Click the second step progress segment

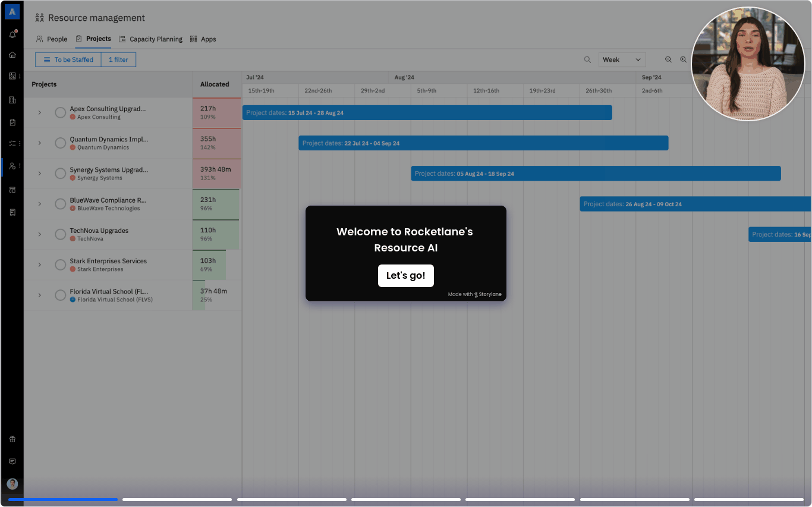pyautogui.click(x=177, y=499)
